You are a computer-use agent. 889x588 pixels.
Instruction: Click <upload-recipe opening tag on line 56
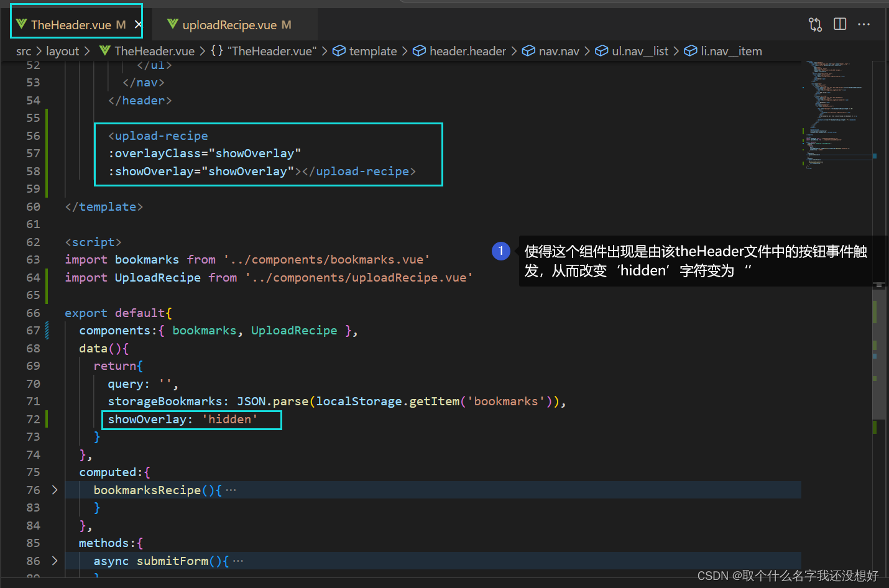click(158, 136)
